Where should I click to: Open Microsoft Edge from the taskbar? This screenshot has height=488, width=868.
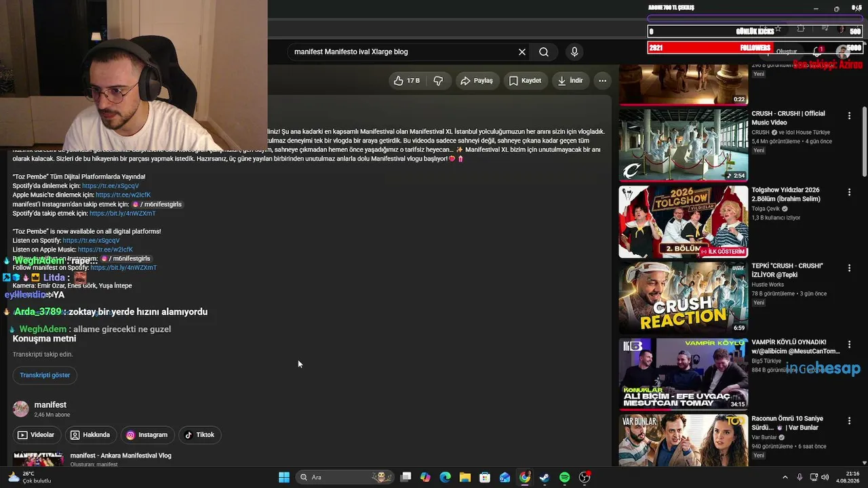point(445,477)
